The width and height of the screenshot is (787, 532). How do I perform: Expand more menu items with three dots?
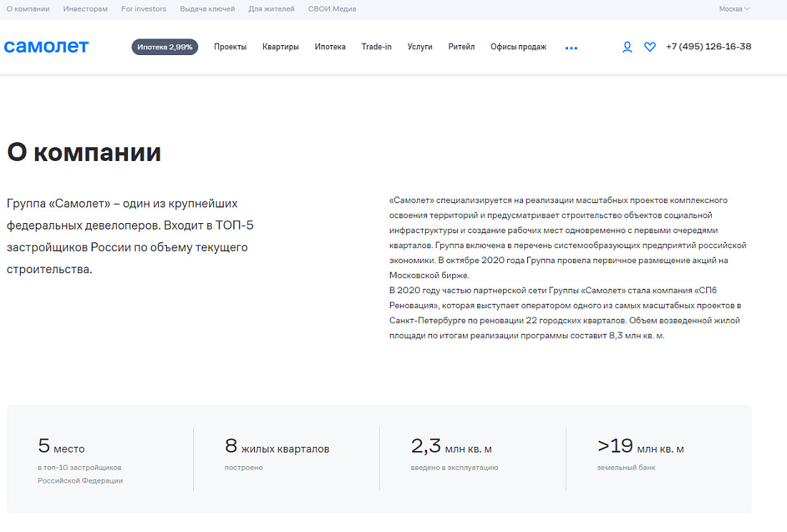point(571,48)
